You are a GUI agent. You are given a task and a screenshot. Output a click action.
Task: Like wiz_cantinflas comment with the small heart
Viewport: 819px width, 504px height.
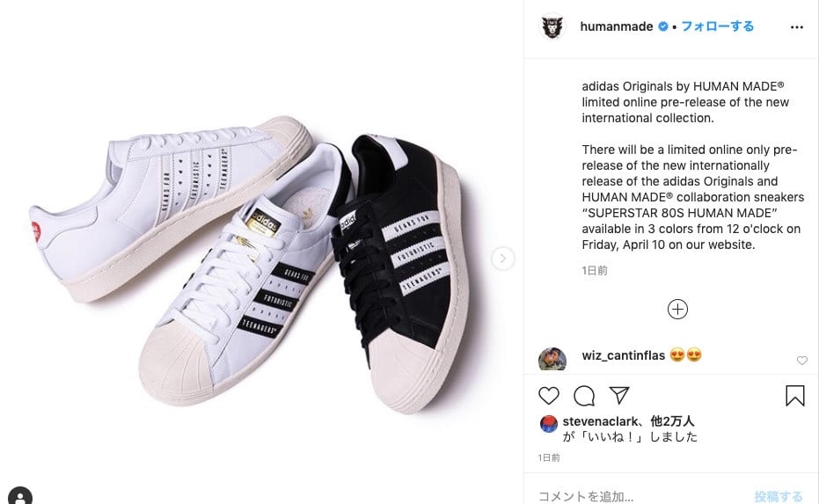[801, 361]
